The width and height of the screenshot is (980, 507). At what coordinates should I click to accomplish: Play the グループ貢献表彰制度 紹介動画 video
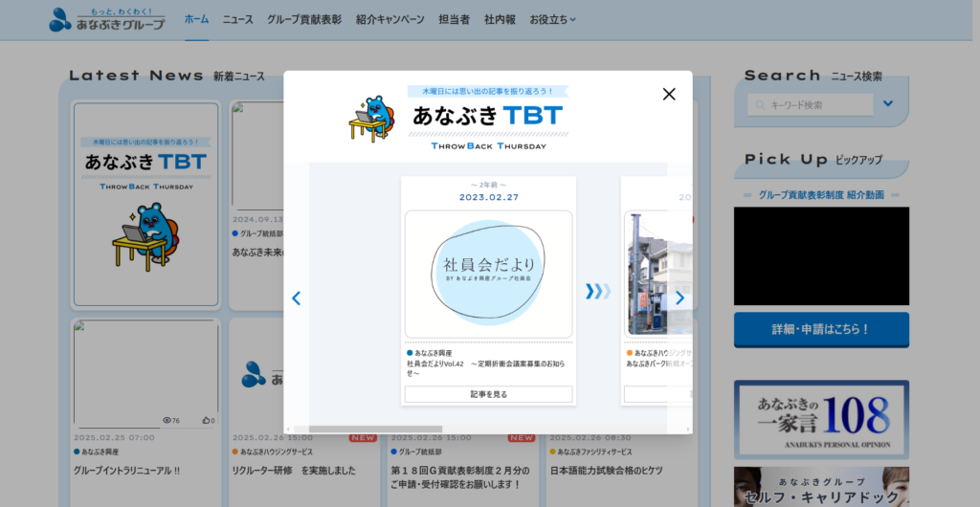pos(821,256)
